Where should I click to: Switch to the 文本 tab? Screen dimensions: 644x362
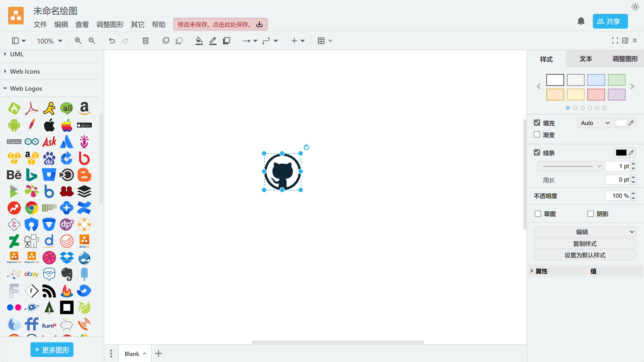click(585, 59)
